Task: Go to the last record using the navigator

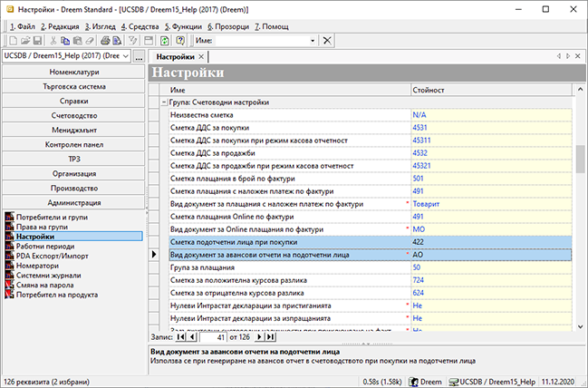Action: tap(269, 337)
